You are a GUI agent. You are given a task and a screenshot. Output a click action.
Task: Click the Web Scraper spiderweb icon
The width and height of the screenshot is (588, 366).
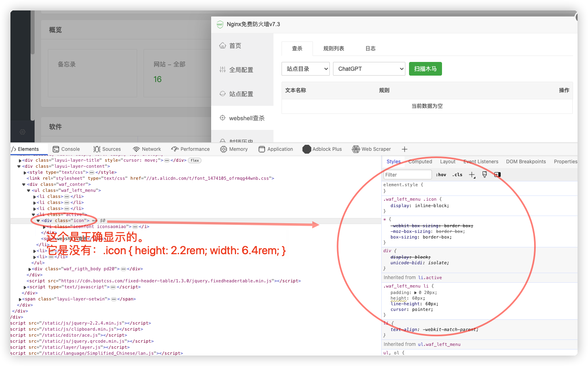356,149
